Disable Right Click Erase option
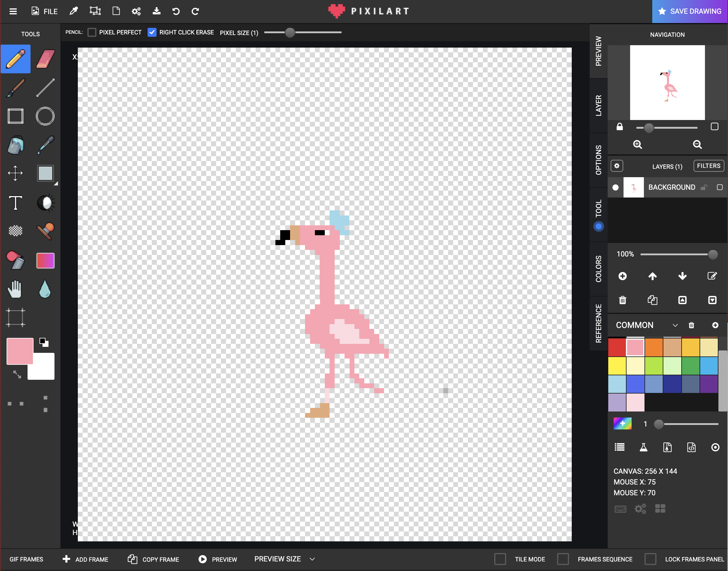Viewport: 728px width, 571px height. [152, 32]
